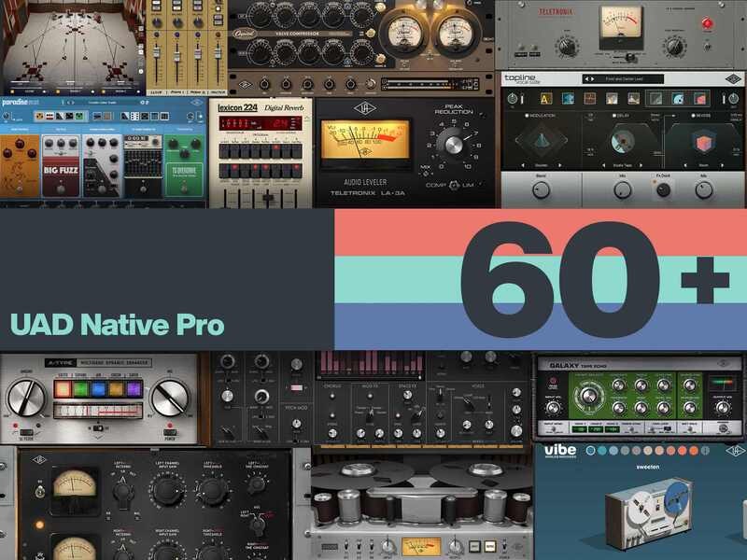Click the Topline leftmost bottom knob
The image size is (747, 560).
541,190
